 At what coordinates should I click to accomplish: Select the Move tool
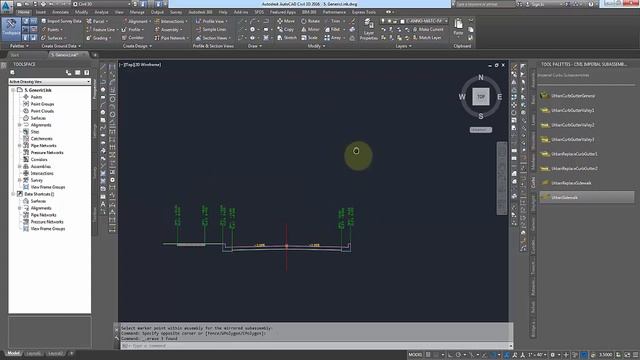coord(286,21)
